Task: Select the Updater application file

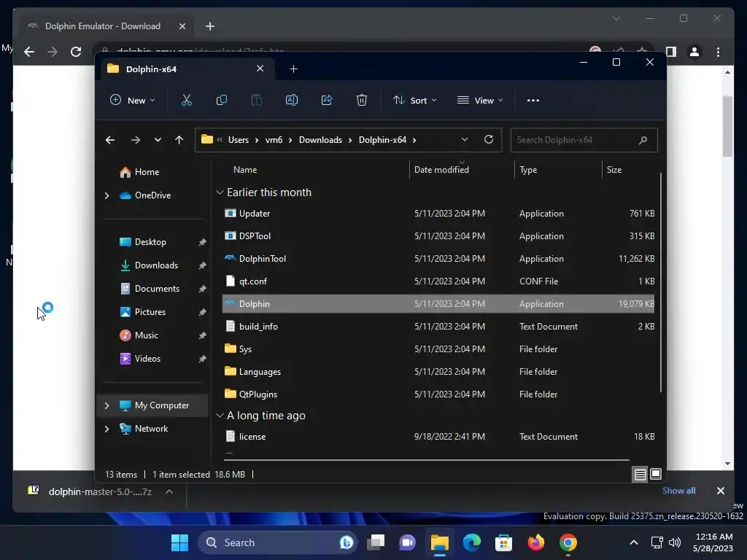Action: click(438, 214)
